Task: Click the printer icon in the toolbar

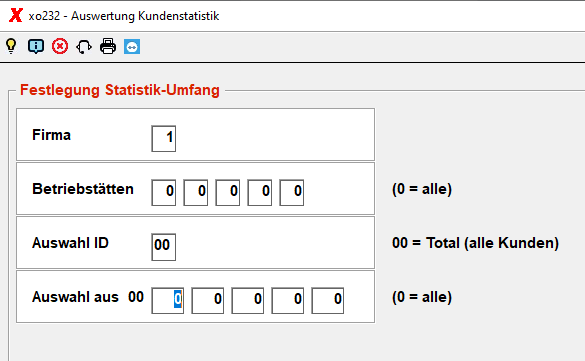Action: pos(108,47)
